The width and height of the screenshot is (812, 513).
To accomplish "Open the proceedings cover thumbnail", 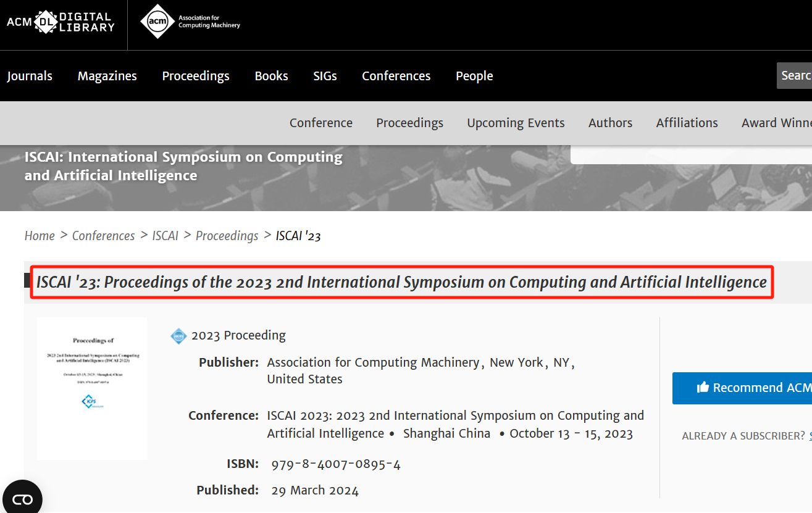I will [92, 388].
